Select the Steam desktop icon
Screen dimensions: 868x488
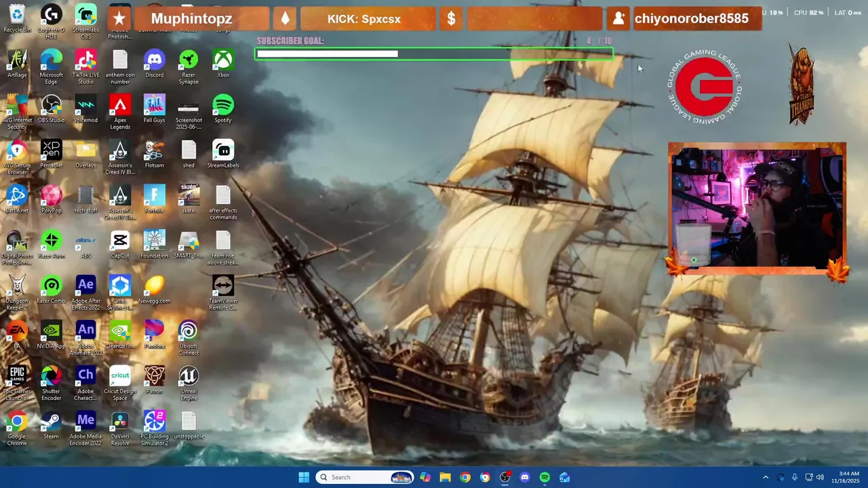(x=52, y=426)
